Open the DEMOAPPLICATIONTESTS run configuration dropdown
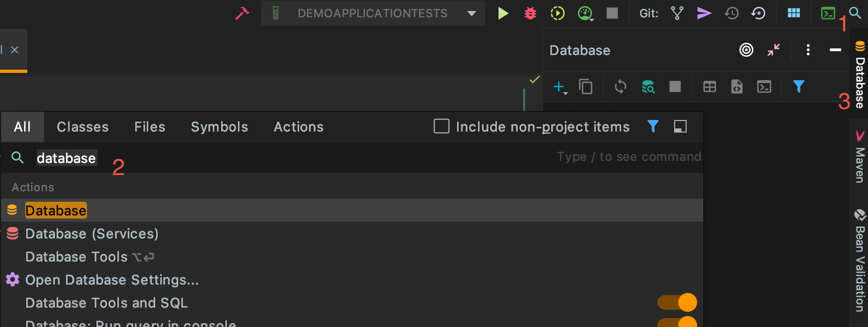868x327 pixels. (x=472, y=14)
